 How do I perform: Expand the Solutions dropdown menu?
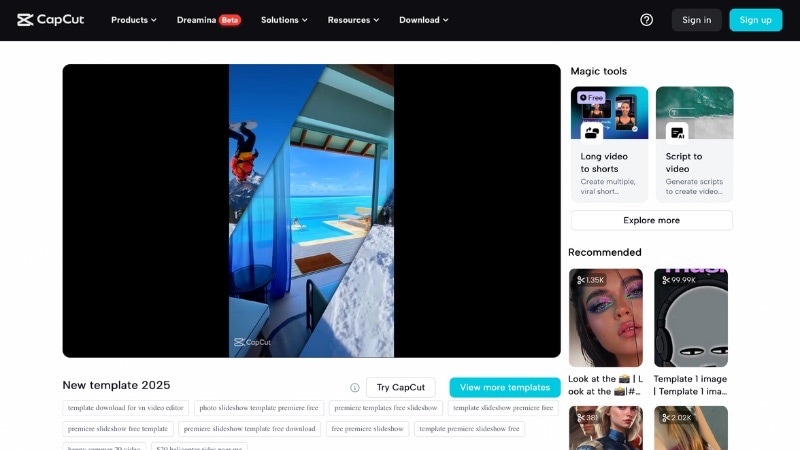tap(284, 20)
